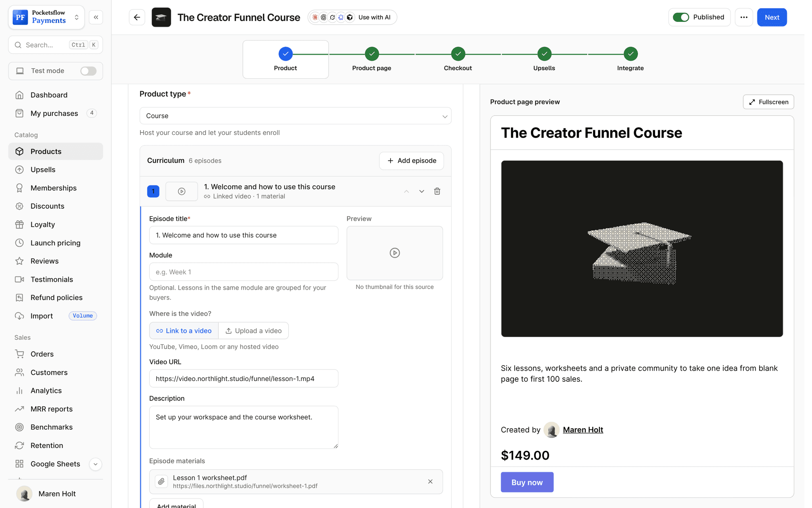Screen dimensions: 812x508
Task: Open the Analytics page
Action: [x=56, y=391]
